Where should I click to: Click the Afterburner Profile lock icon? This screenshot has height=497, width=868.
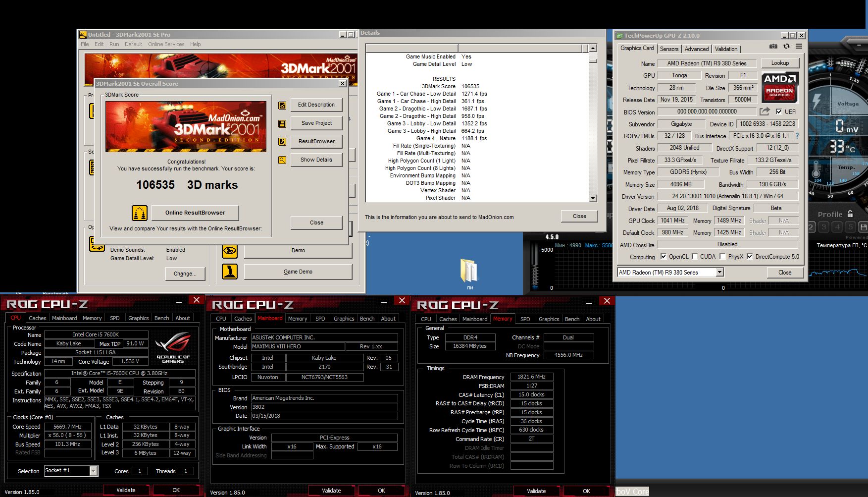pos(850,214)
